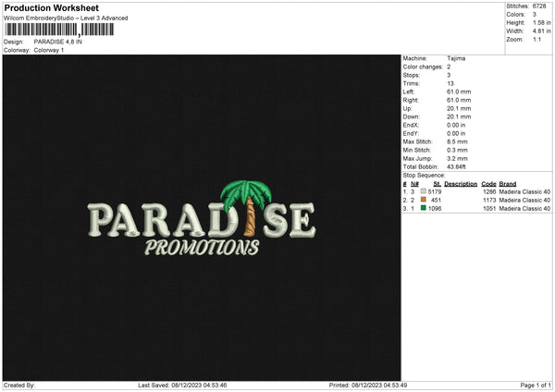The image size is (555, 392).
Task: Click the barcode under the worksheet title
Action: [x=59, y=30]
